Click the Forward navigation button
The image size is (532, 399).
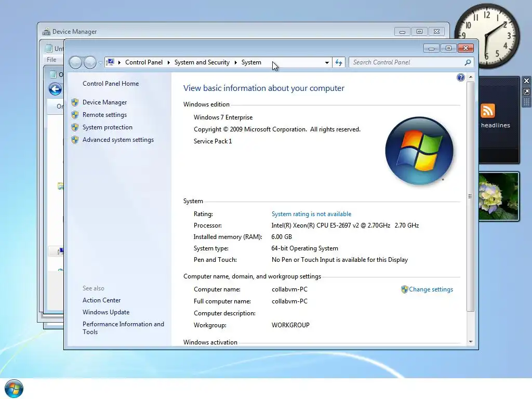90,62
